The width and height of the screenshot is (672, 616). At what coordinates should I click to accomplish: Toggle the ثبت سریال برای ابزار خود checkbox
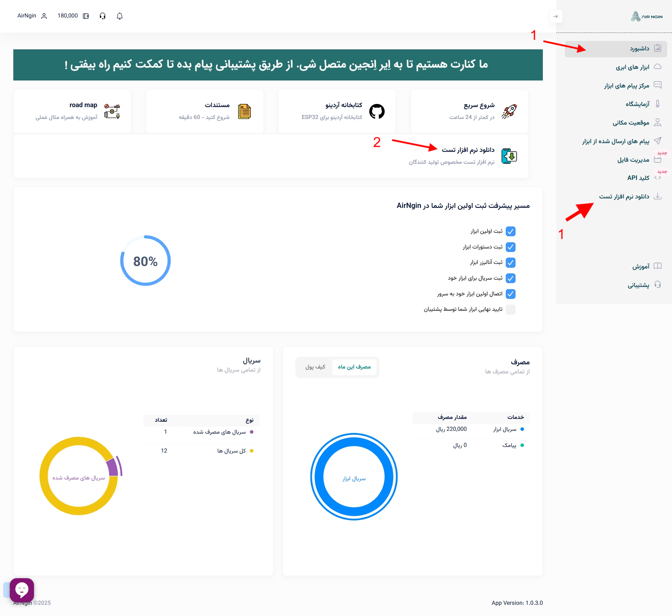tap(511, 278)
